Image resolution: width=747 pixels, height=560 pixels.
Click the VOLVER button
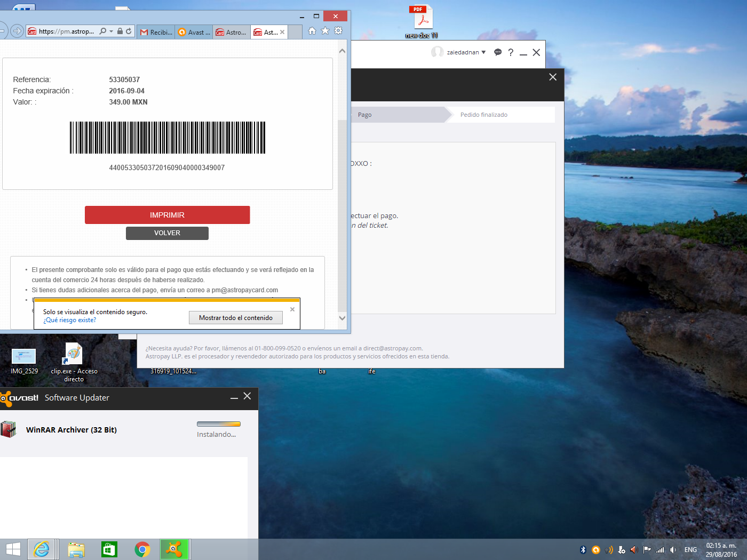[167, 233]
